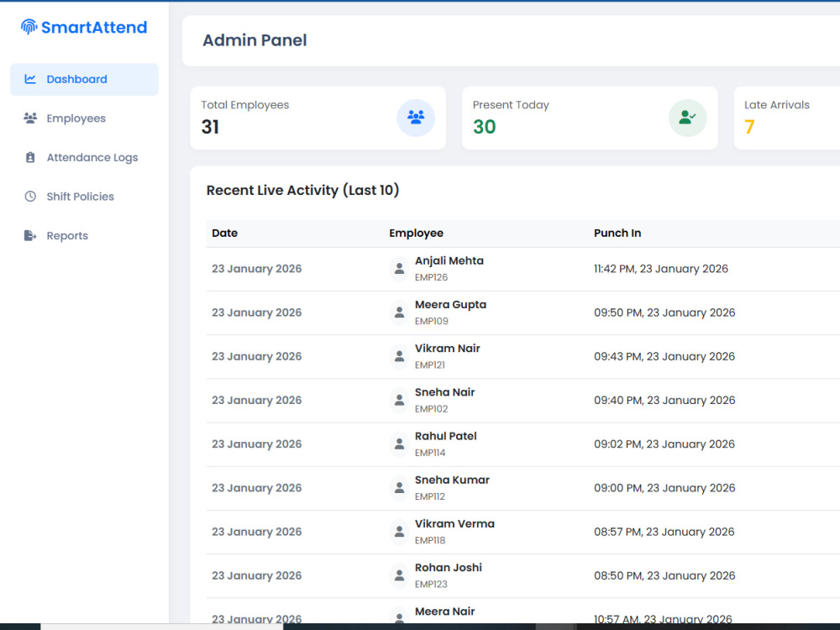Click employee ID EMP109
This screenshot has width=840, height=630.
[431, 322]
